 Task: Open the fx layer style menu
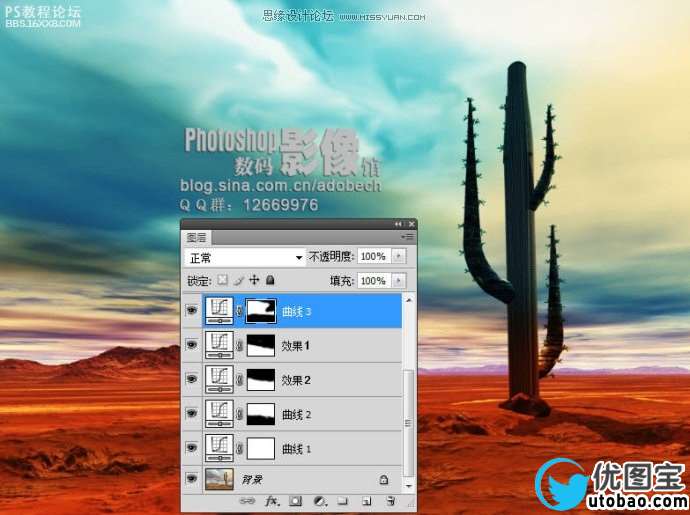point(272,501)
